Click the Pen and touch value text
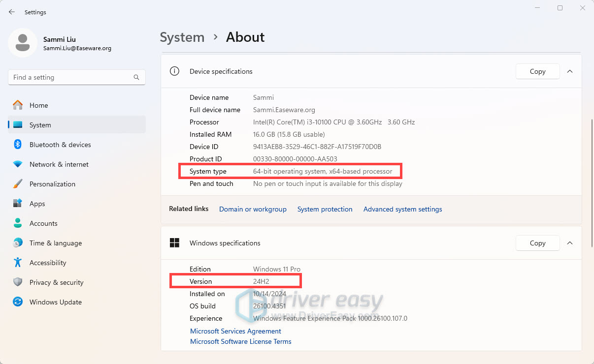Screen dimensions: 594x364 click(x=328, y=183)
